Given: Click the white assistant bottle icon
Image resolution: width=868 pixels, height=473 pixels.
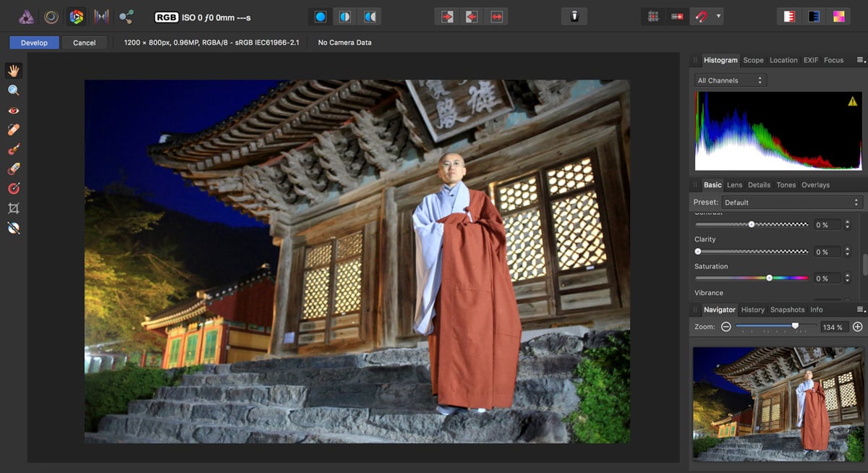Looking at the screenshot, I should [574, 17].
